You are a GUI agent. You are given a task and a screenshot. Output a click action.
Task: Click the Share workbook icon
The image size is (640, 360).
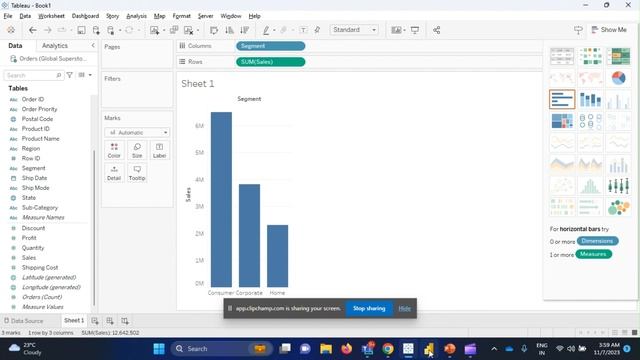(x=436, y=30)
